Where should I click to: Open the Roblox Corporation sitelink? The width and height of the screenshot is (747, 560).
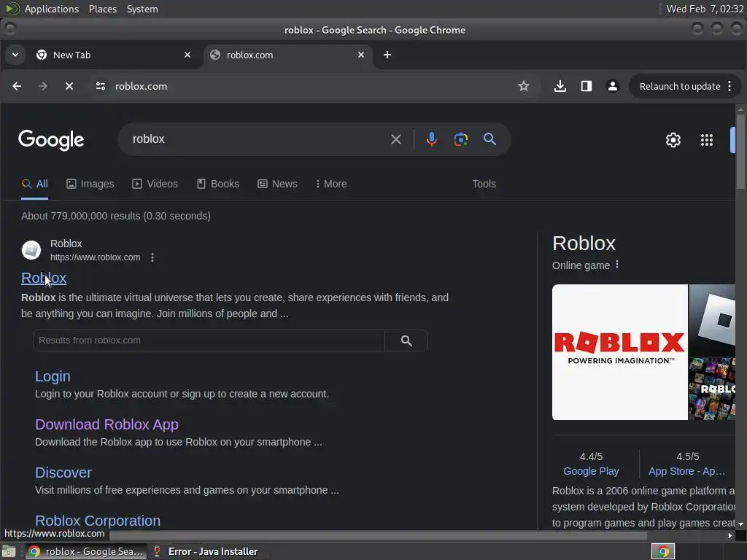98,521
